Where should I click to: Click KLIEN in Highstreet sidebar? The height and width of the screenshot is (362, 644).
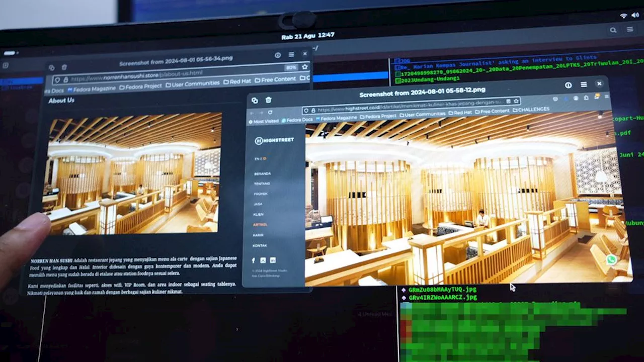pos(259,214)
